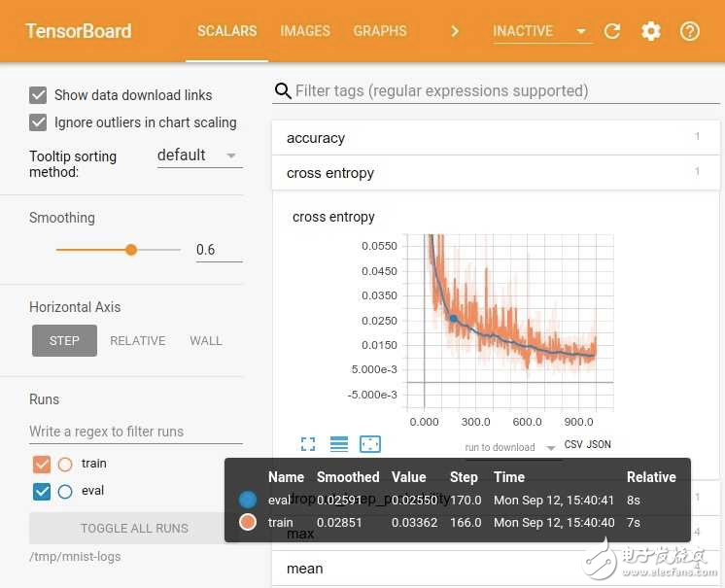Open the settings gear icon
725x588 pixels.
click(651, 31)
